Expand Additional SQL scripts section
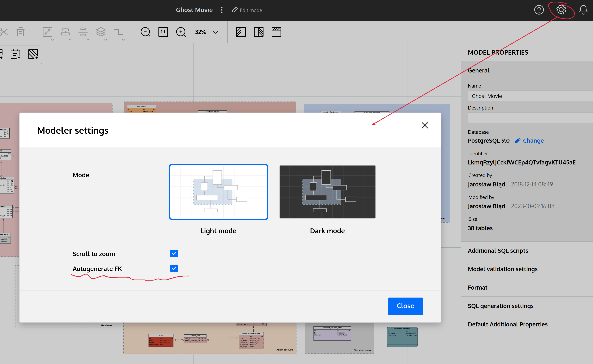Image resolution: width=593 pixels, height=364 pixels. pyautogui.click(x=527, y=251)
